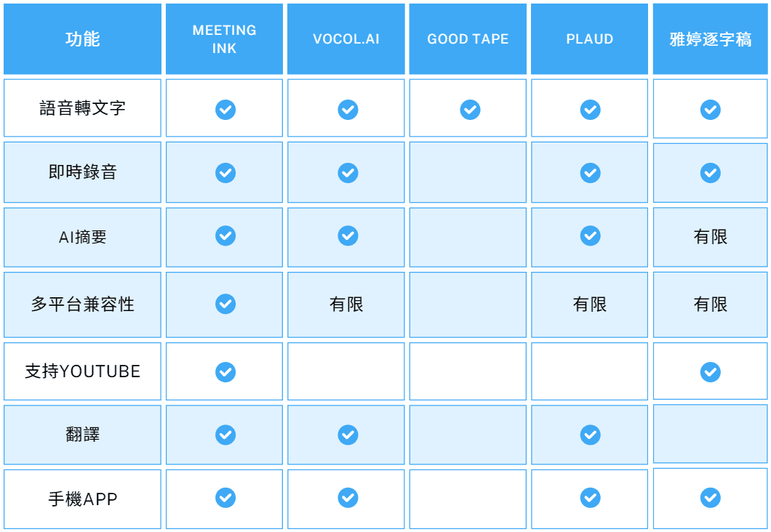Click the 支持YouTube feature label
The width and height of the screenshot is (771, 532).
point(82,371)
